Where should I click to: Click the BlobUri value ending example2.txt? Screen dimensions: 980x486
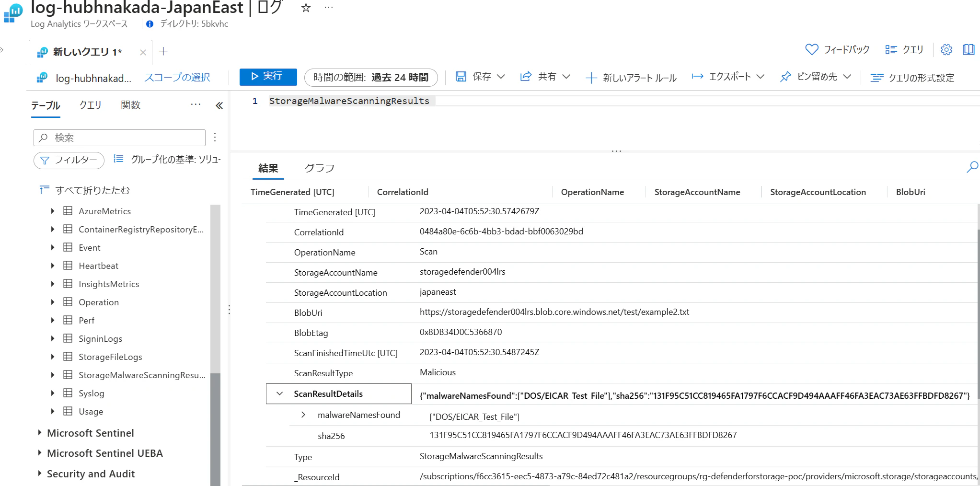point(554,312)
